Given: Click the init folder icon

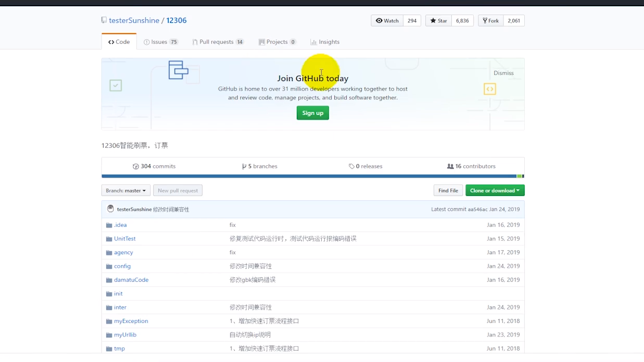Looking at the screenshot, I should (x=109, y=294).
